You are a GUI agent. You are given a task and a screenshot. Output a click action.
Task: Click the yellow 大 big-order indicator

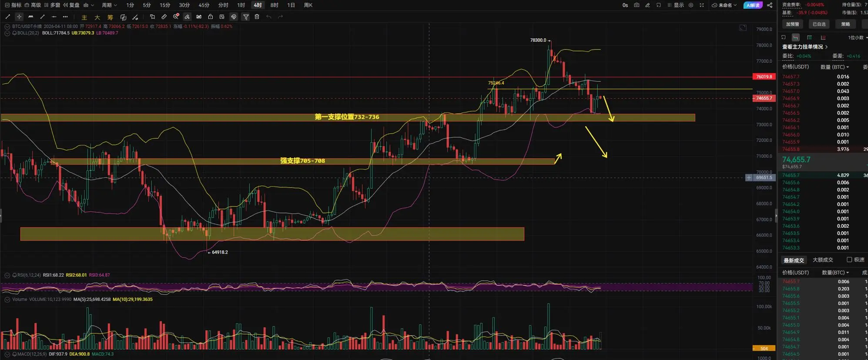tap(97, 17)
